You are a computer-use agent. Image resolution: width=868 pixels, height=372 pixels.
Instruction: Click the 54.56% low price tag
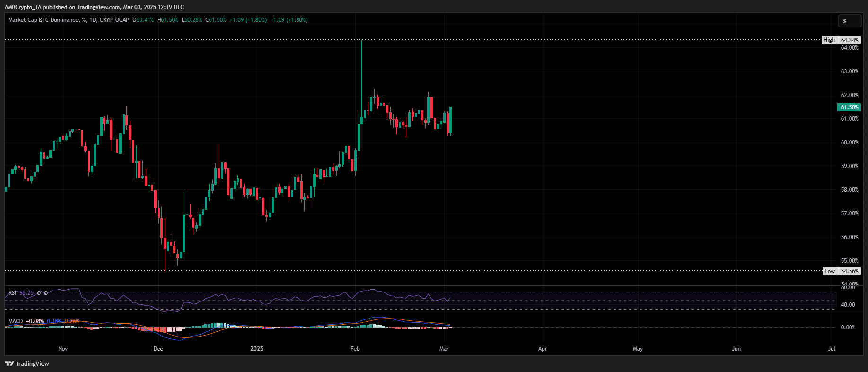coord(849,271)
